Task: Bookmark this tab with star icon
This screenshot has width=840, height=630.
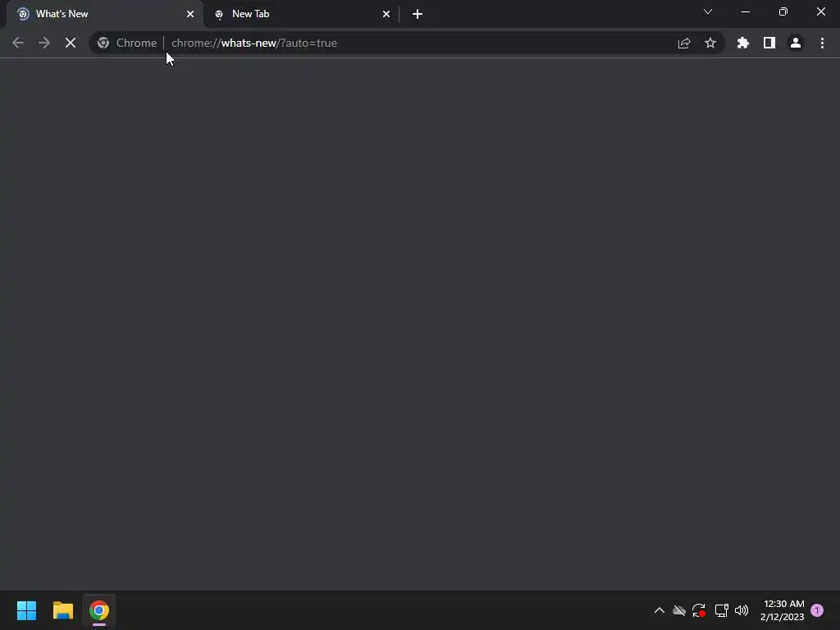Action: [x=710, y=43]
